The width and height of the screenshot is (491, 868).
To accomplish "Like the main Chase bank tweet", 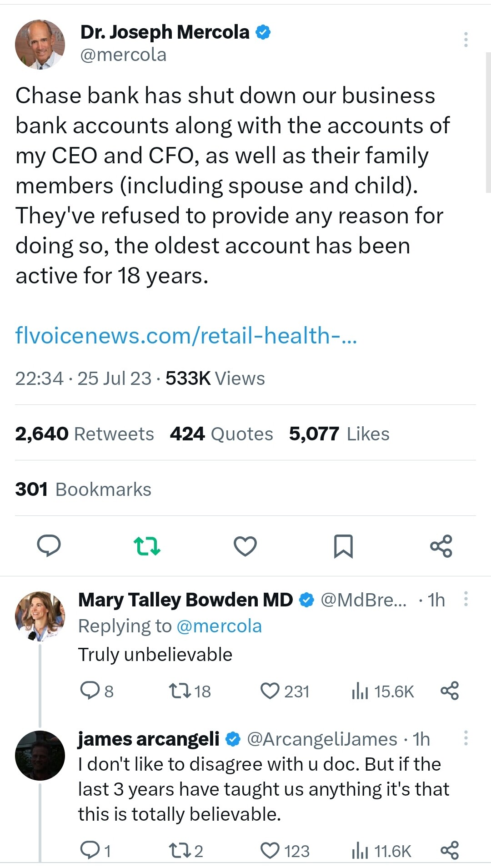I will click(245, 546).
